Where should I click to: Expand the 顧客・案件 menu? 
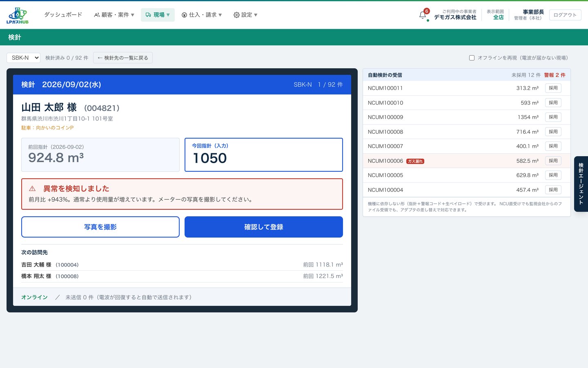pyautogui.click(x=114, y=15)
